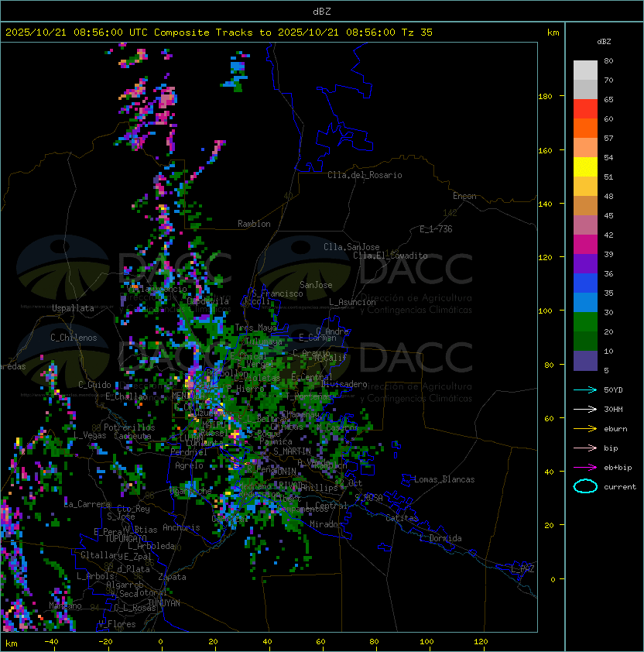Click the 50YD cyan arrow legend icon
The width and height of the screenshot is (644, 652).
585,389
